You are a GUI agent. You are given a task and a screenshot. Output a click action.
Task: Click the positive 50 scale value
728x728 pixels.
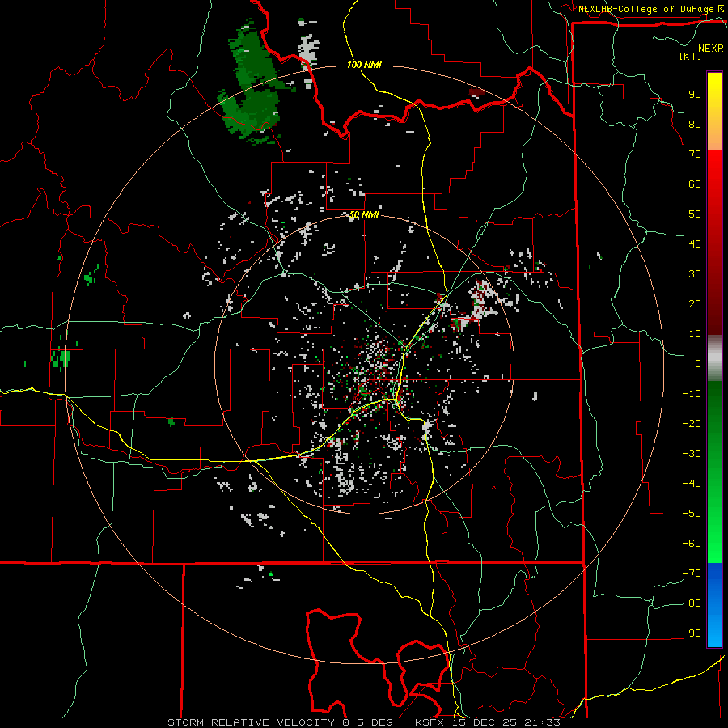pyautogui.click(x=695, y=214)
